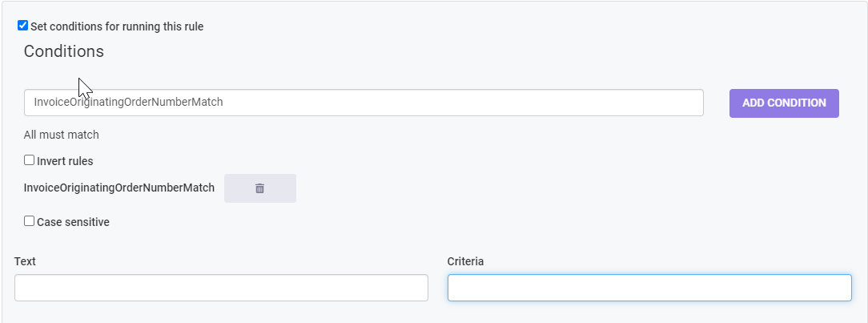Click the Set conditions label text
Image resolution: width=868 pixels, height=323 pixels.
pos(117,26)
